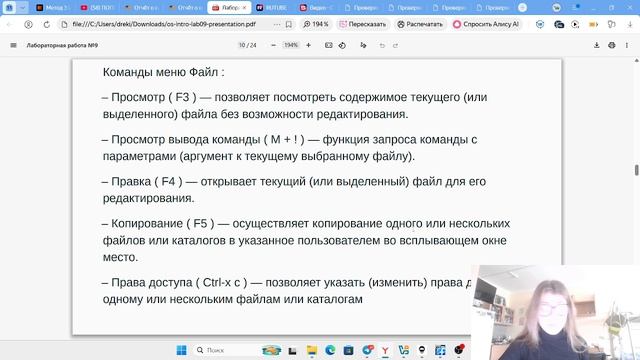This screenshot has height=360, width=640.
Task: Zoom out with the minus button
Action: click(273, 45)
